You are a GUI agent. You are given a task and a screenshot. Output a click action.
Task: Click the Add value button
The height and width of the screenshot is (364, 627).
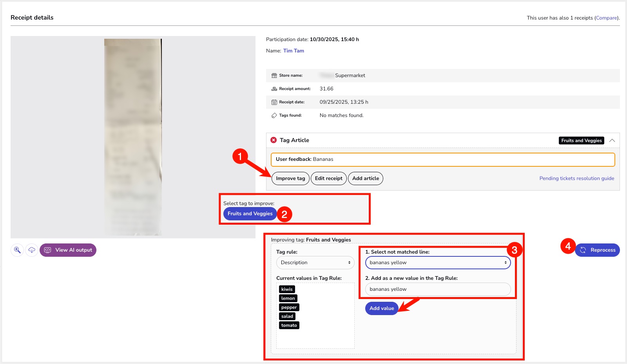tap(382, 308)
